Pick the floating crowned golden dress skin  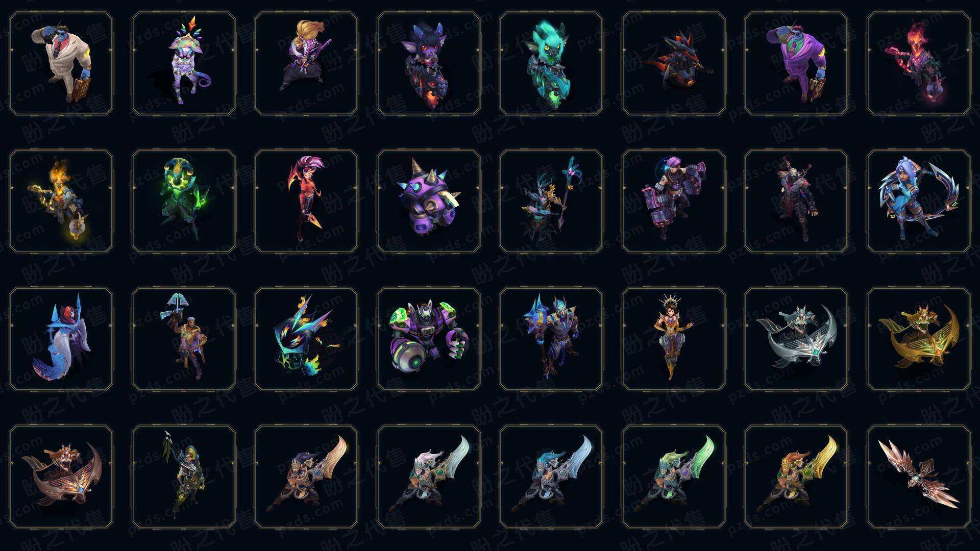click(x=674, y=339)
